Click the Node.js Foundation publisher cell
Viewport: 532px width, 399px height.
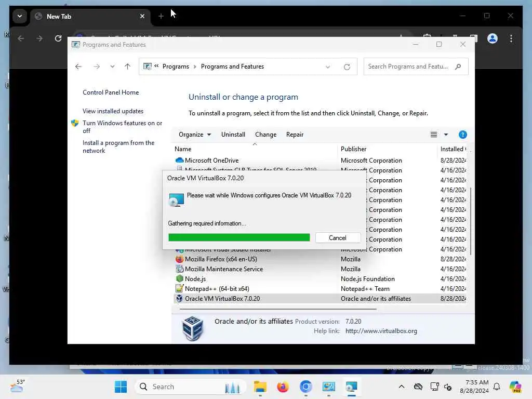[x=368, y=279]
